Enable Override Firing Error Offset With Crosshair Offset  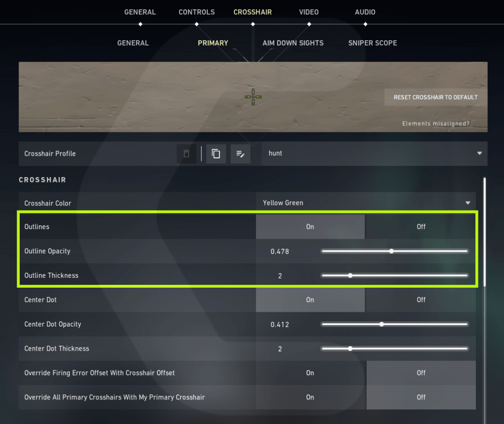tap(310, 373)
